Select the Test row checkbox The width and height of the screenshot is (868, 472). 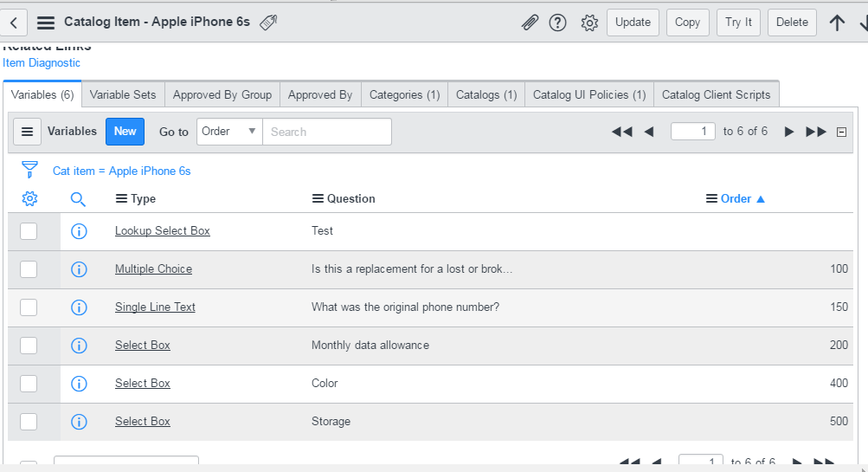[29, 231]
